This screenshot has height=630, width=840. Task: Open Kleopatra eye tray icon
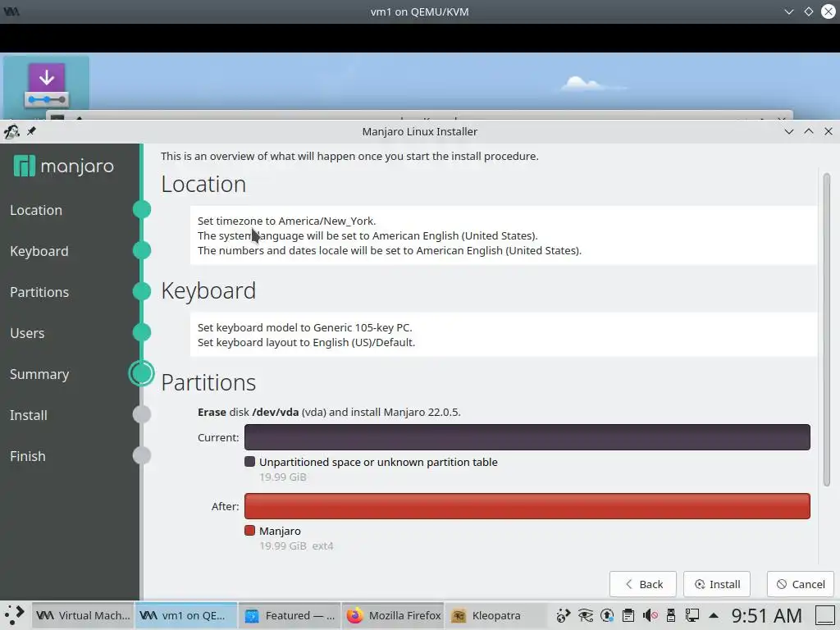point(585,615)
